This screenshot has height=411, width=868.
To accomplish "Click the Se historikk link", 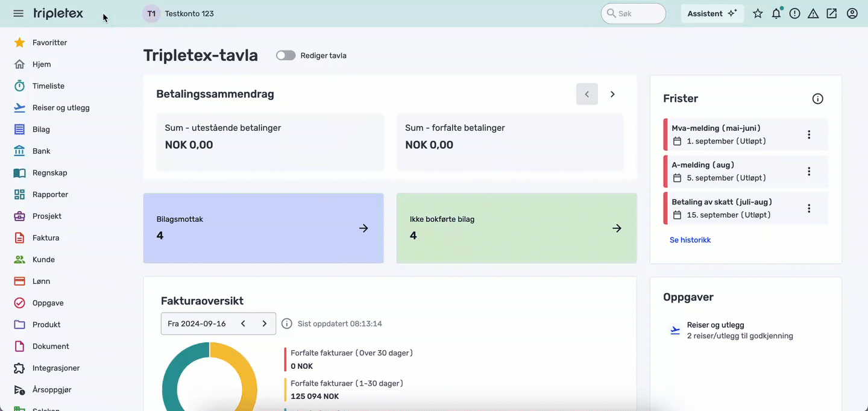I will coord(690,240).
